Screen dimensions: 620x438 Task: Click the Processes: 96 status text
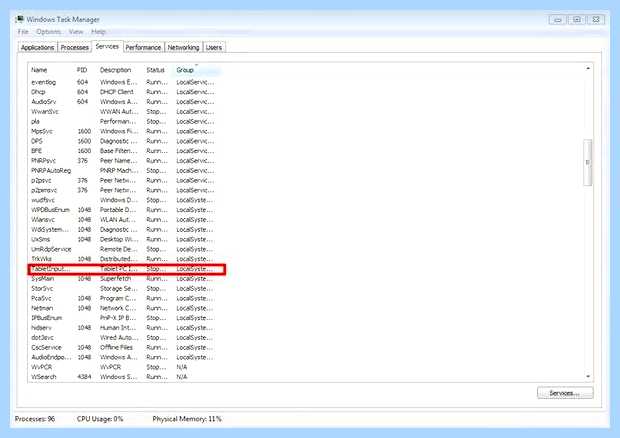click(x=35, y=419)
